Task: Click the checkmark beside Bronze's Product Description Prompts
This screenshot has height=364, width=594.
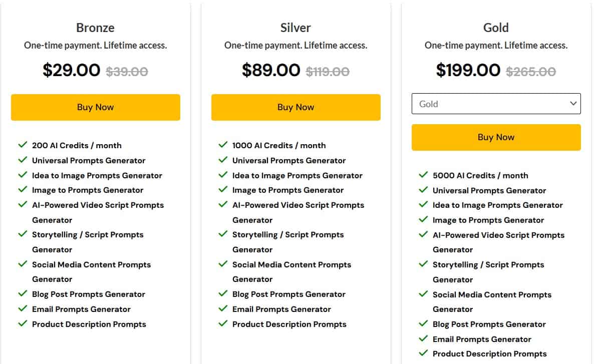Action: pos(23,324)
